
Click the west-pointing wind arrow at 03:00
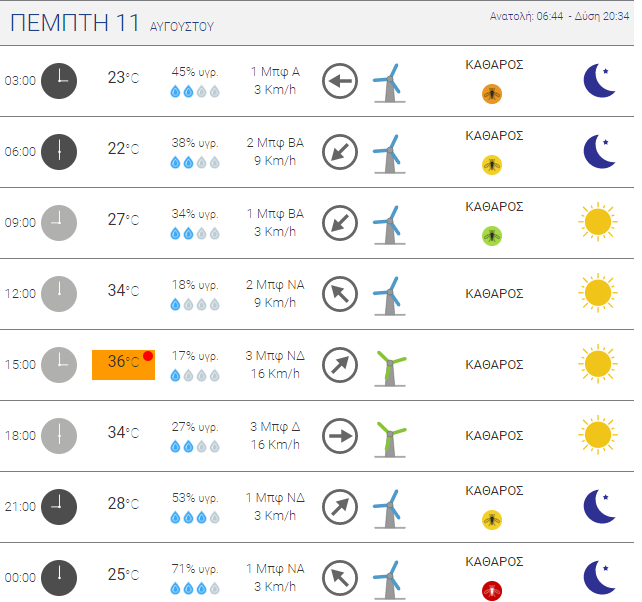[340, 81]
